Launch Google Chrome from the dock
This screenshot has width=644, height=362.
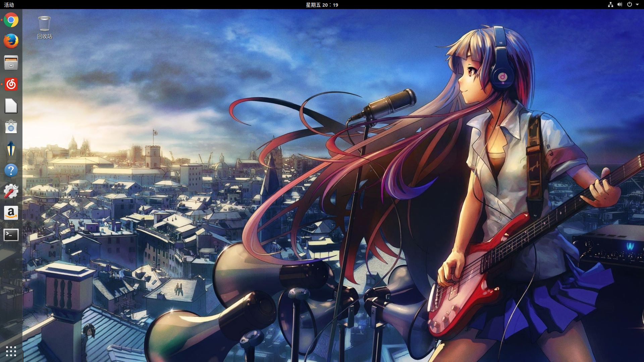pyautogui.click(x=11, y=20)
